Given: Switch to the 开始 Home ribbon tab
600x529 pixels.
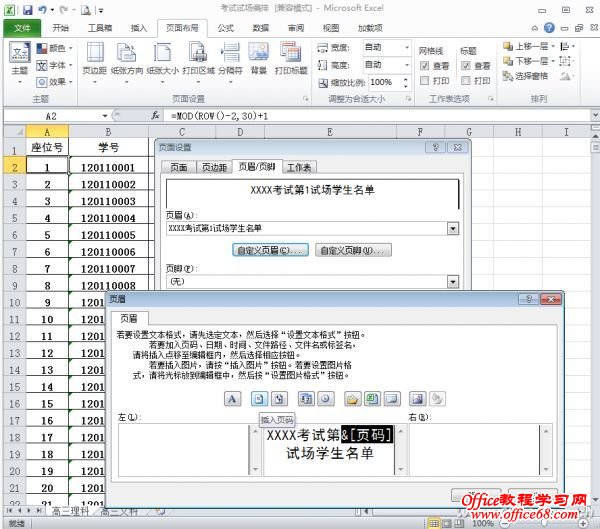Looking at the screenshot, I should [60, 28].
